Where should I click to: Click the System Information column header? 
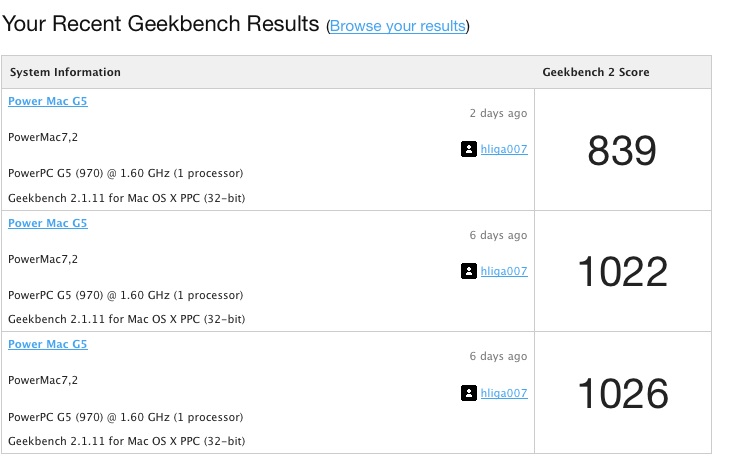(65, 72)
